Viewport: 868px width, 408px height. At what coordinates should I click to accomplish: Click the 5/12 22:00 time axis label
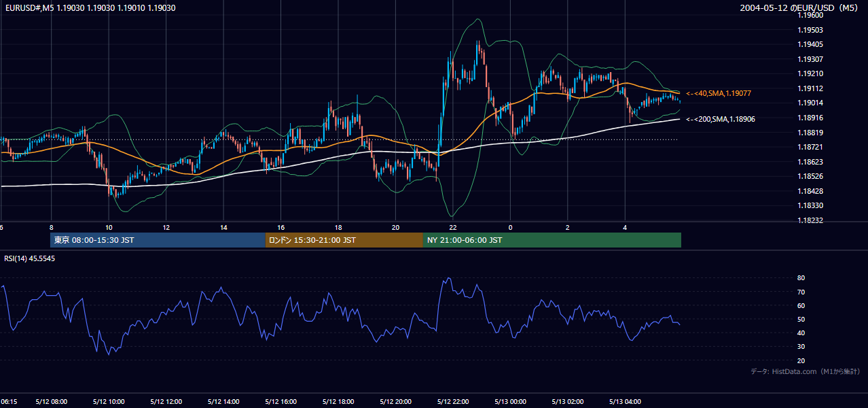tap(453, 402)
